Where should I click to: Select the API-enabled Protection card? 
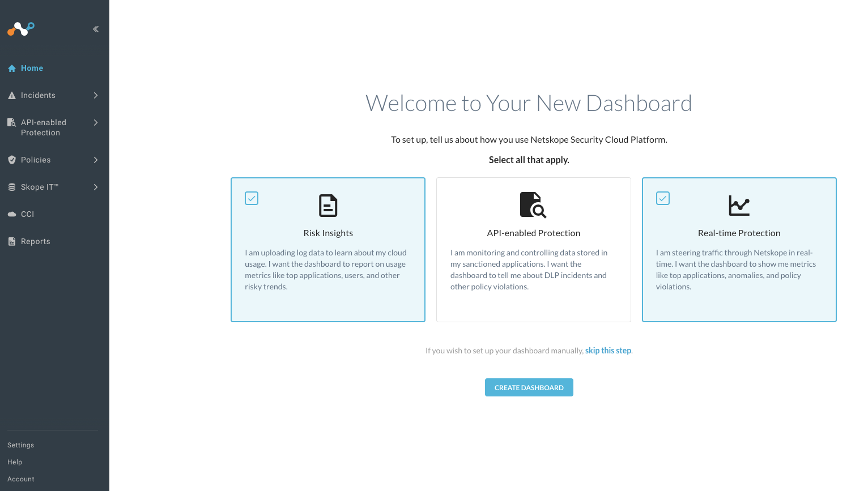(533, 250)
